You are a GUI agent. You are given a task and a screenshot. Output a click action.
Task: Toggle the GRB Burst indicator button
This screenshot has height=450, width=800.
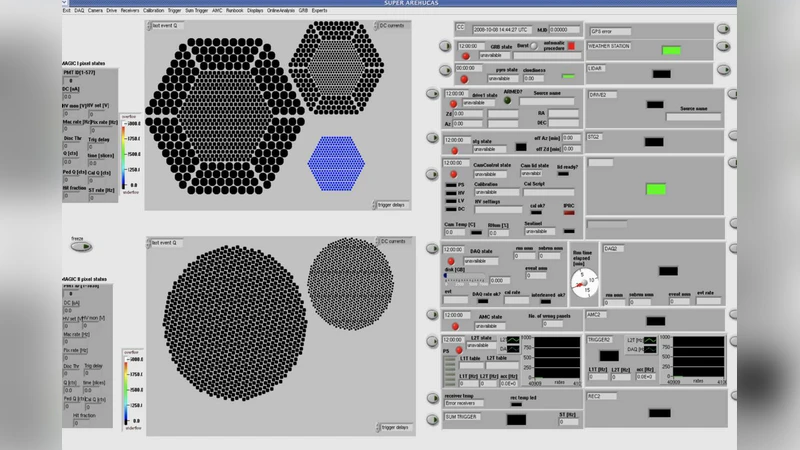pyautogui.click(x=535, y=45)
